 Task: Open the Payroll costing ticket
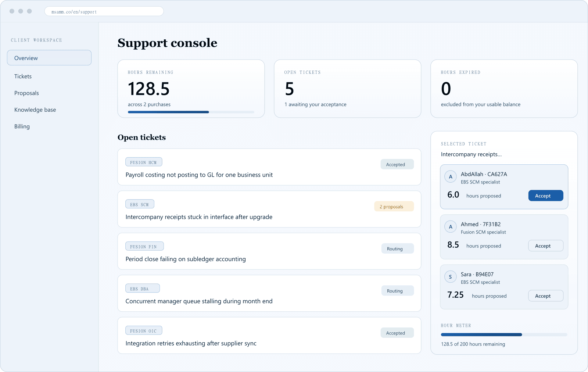pos(269,167)
